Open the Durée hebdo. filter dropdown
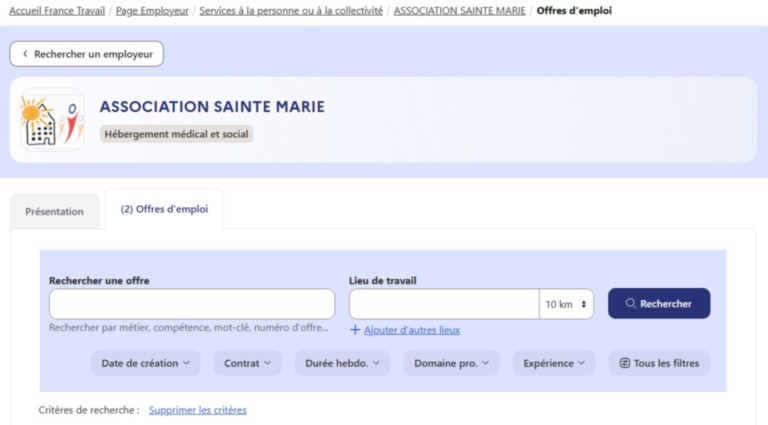The image size is (768, 425). click(342, 363)
